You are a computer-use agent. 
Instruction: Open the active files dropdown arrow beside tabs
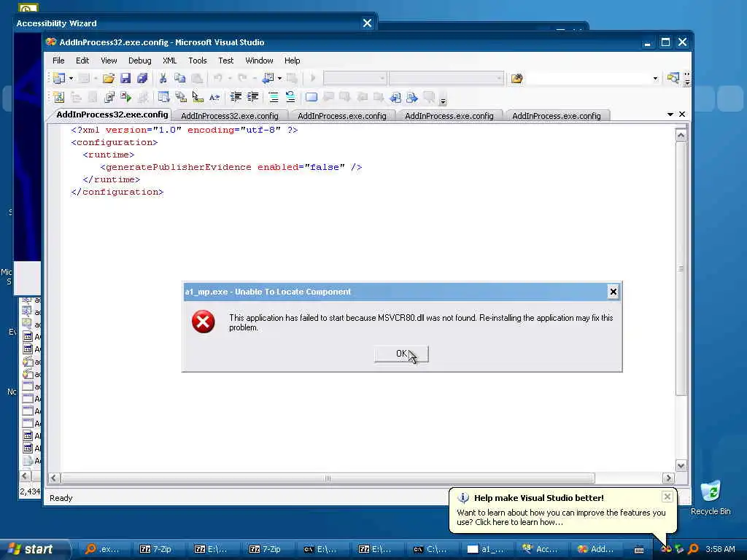(x=670, y=114)
